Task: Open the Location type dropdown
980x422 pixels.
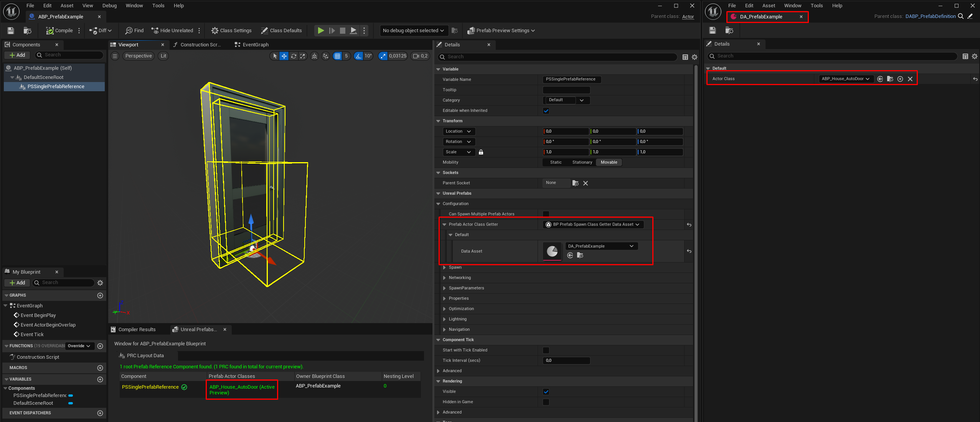Action: coord(459,131)
